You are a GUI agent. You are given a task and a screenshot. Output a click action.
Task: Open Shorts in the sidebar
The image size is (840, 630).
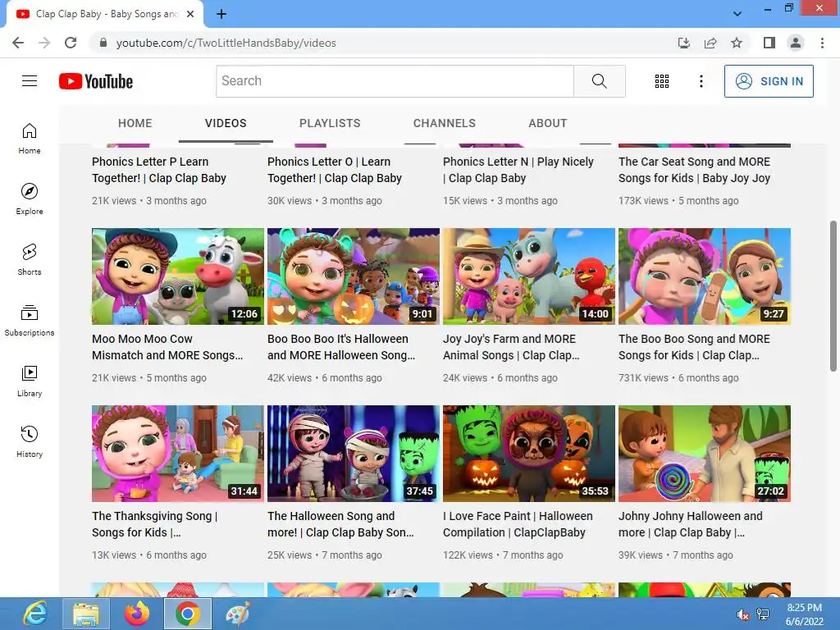(x=30, y=259)
